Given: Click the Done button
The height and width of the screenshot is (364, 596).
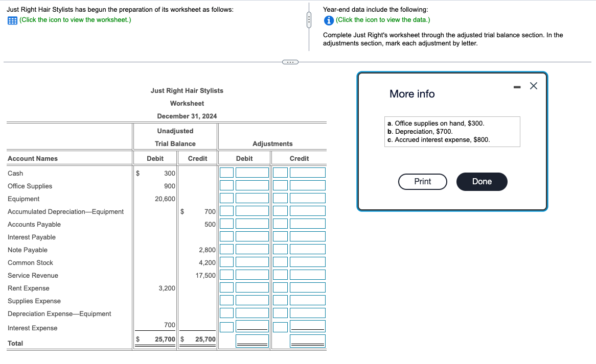Looking at the screenshot, I should click(482, 181).
